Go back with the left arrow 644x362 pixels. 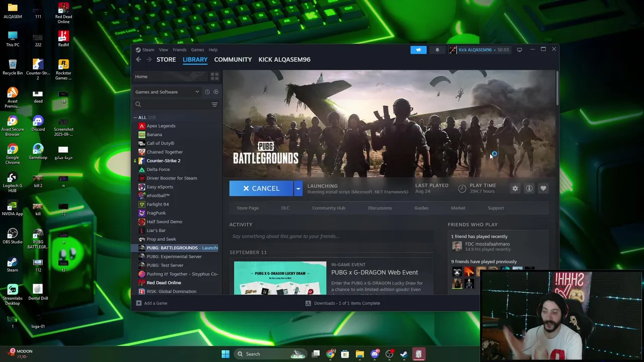click(138, 59)
